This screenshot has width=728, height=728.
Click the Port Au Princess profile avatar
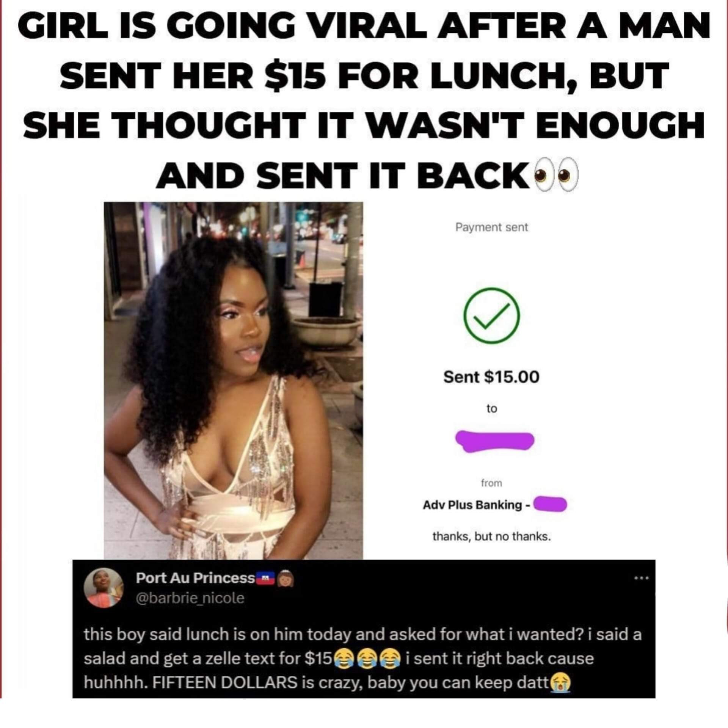pos(104,588)
